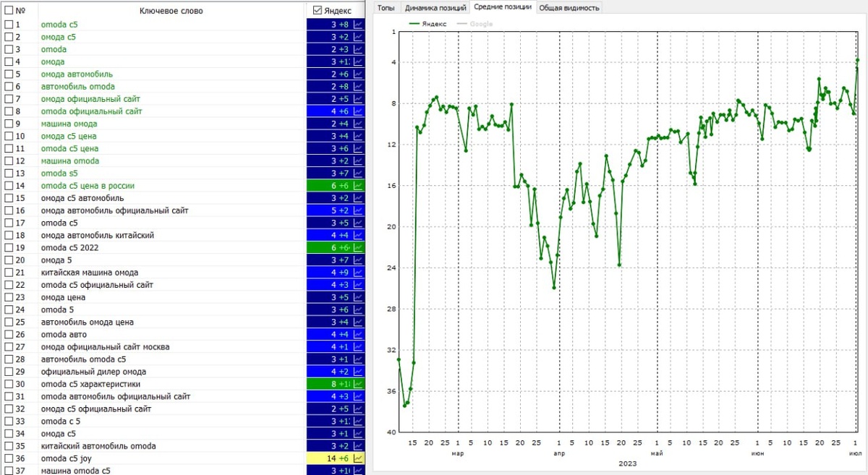Tick the checkbox for row 7

(x=9, y=99)
